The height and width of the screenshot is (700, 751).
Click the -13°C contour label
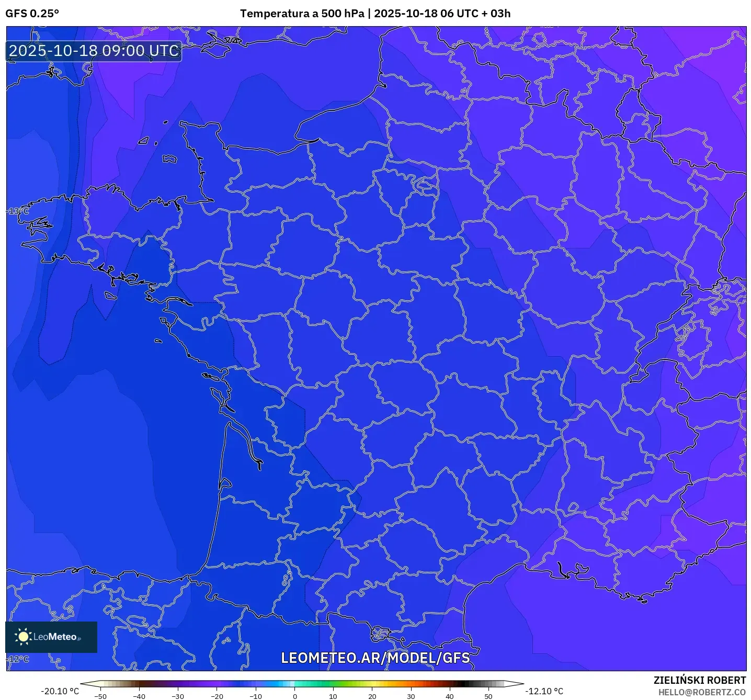(19, 211)
